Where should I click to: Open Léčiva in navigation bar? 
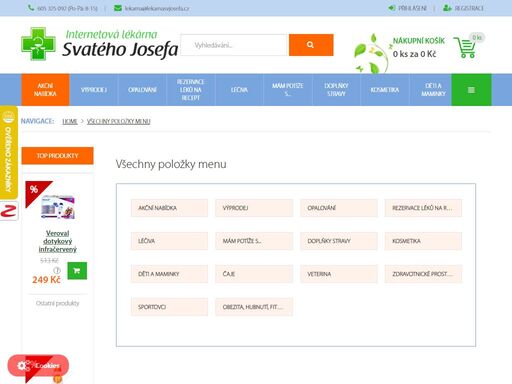pos(239,90)
